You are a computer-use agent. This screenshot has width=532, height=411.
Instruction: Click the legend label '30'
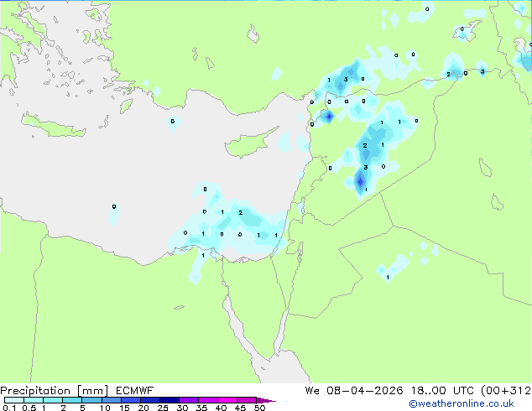pyautogui.click(x=182, y=408)
